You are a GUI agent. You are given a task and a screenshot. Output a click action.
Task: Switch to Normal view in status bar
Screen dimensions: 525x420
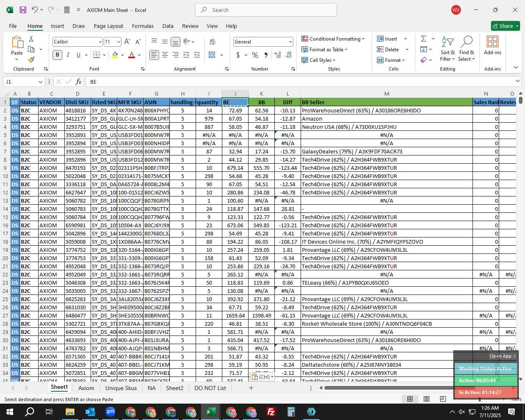410,399
